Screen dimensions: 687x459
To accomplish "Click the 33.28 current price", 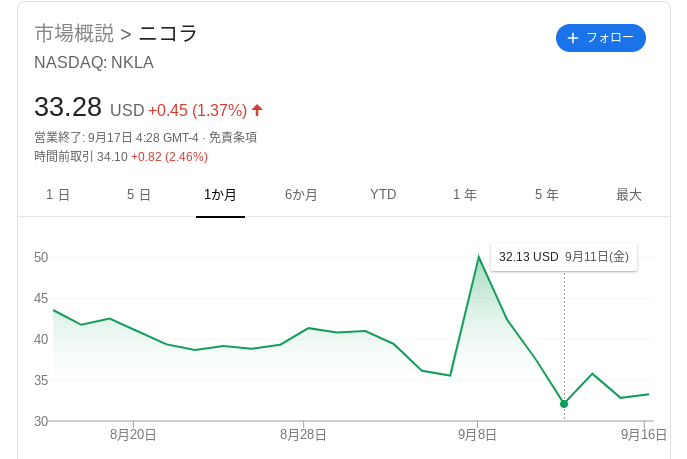I will click(68, 107).
